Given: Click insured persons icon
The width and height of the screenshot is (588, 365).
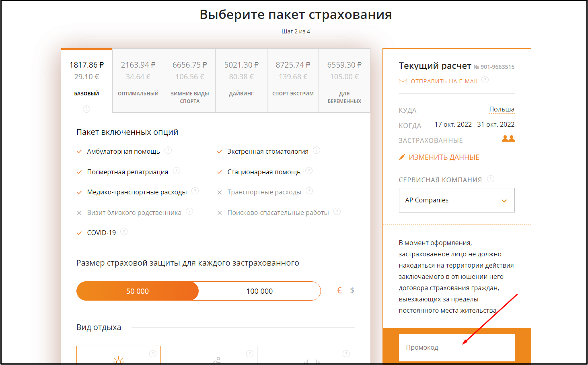Looking at the screenshot, I should point(508,138).
